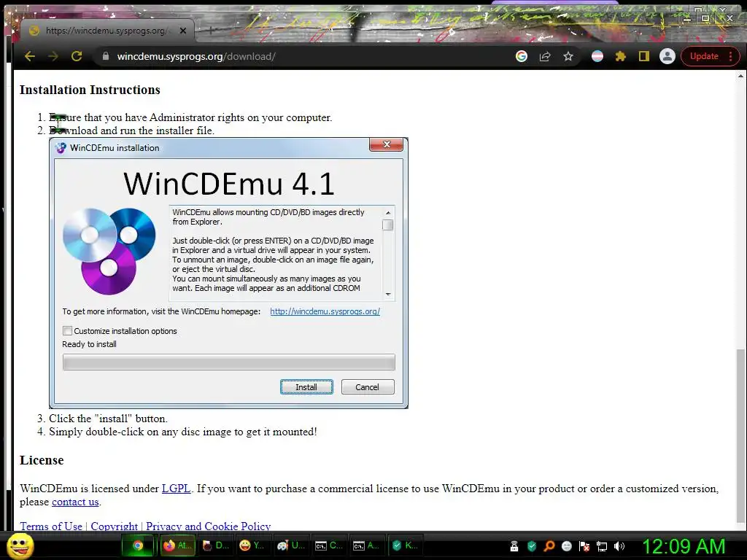
Task: Toggle the browser side panel icon
Action: (643, 56)
